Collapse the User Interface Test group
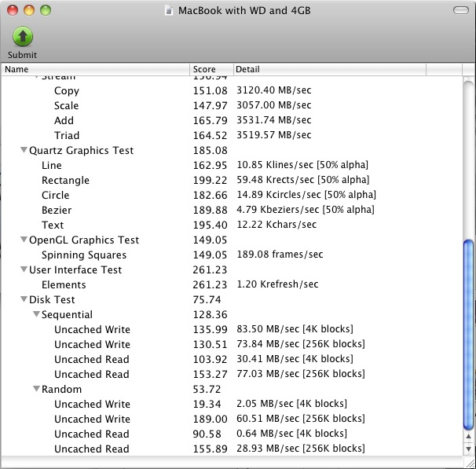The height and width of the screenshot is (469, 476). pyautogui.click(x=24, y=269)
